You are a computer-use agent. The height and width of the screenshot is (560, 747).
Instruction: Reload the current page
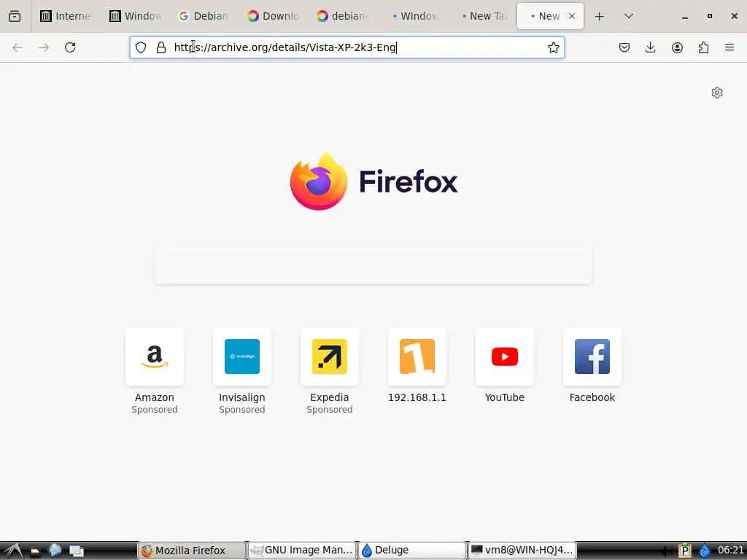70,47
